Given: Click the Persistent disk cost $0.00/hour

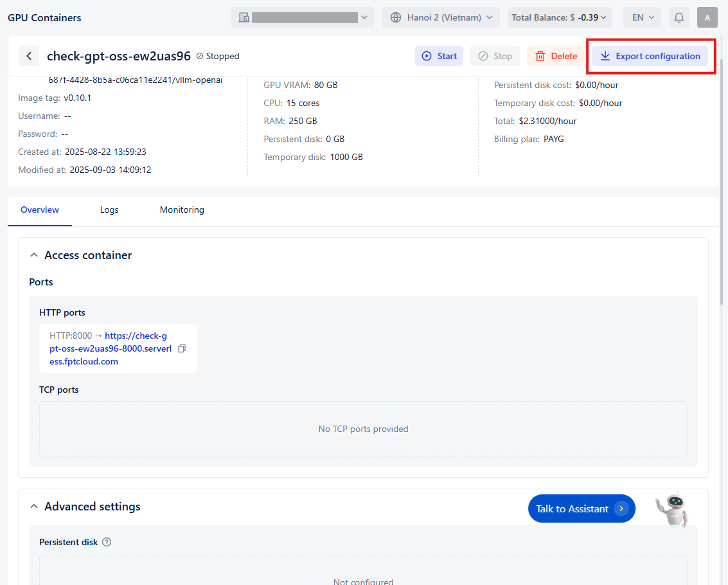Looking at the screenshot, I should pyautogui.click(x=597, y=85).
